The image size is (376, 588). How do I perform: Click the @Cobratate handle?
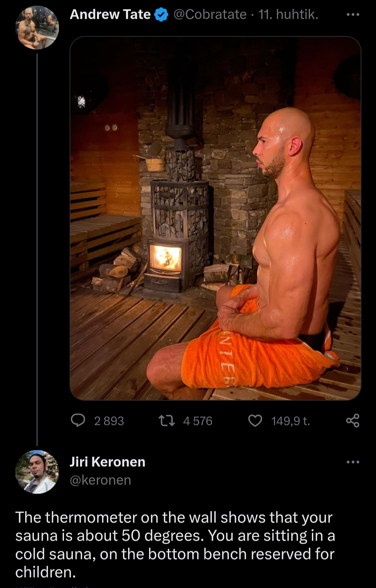(210, 15)
